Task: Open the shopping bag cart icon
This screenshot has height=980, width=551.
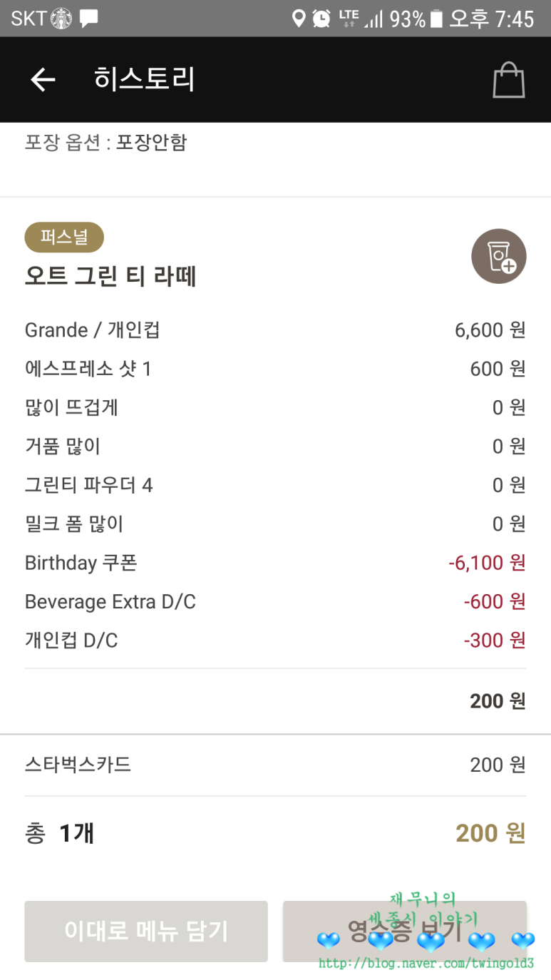Action: tap(509, 80)
